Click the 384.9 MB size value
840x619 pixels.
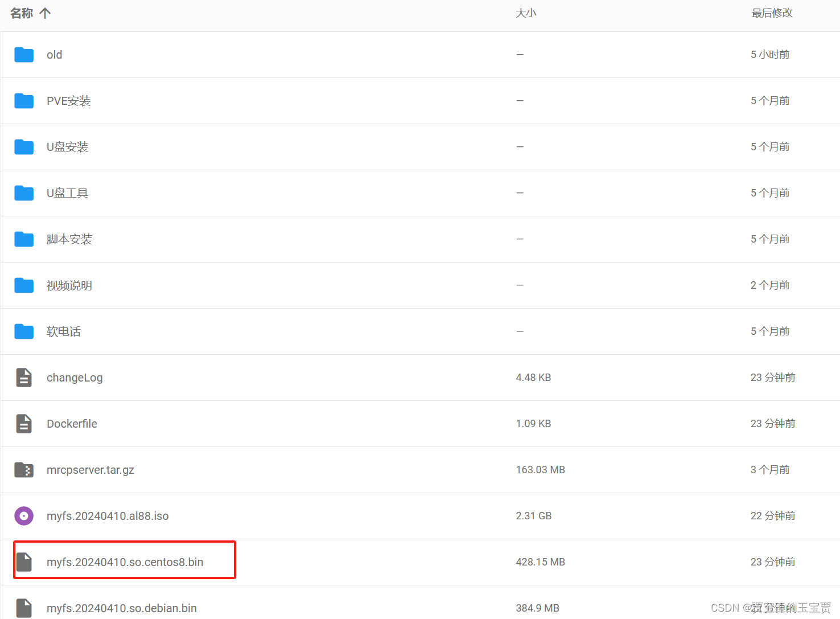538,608
